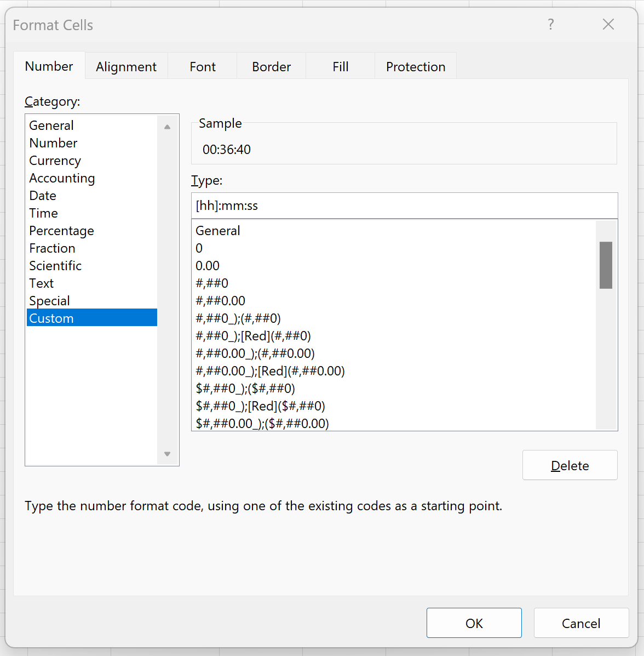Screen dimensions: 644x656
Task: Switch to the Alignment tab
Action: [x=127, y=66]
